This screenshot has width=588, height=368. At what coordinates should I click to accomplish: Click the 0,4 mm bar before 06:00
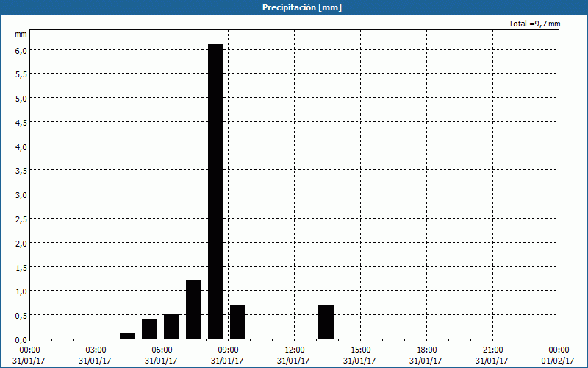coord(150,329)
